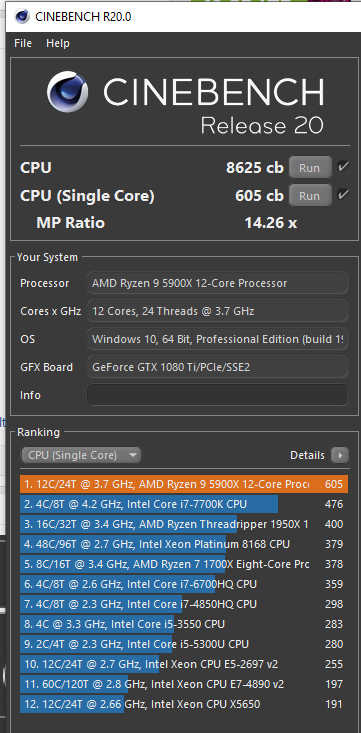
Task: Toggle the CPU (Single Core) checkbox
Action: coord(343,195)
